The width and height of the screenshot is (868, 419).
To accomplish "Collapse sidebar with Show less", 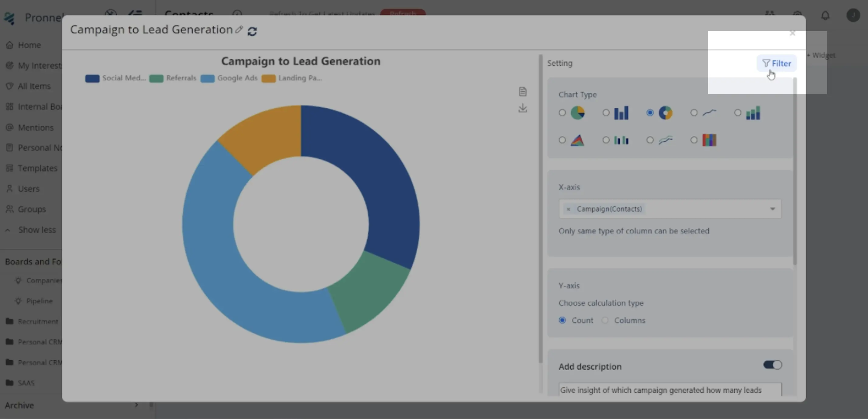I will [x=30, y=230].
